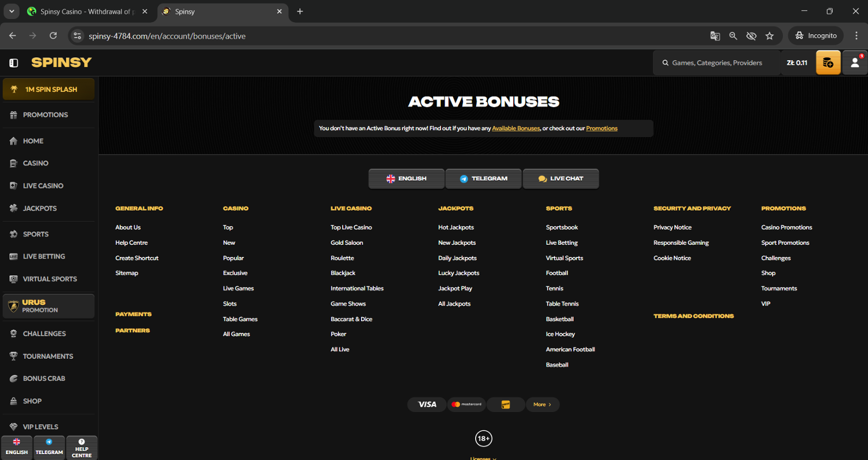Follow the Available Bonuses link

516,128
